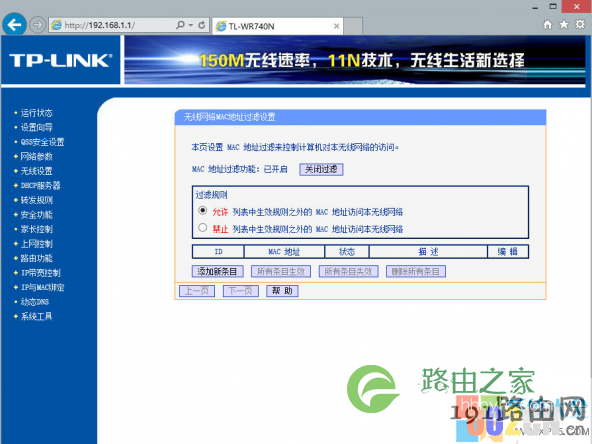Click the 上一页 button

pyautogui.click(x=197, y=291)
